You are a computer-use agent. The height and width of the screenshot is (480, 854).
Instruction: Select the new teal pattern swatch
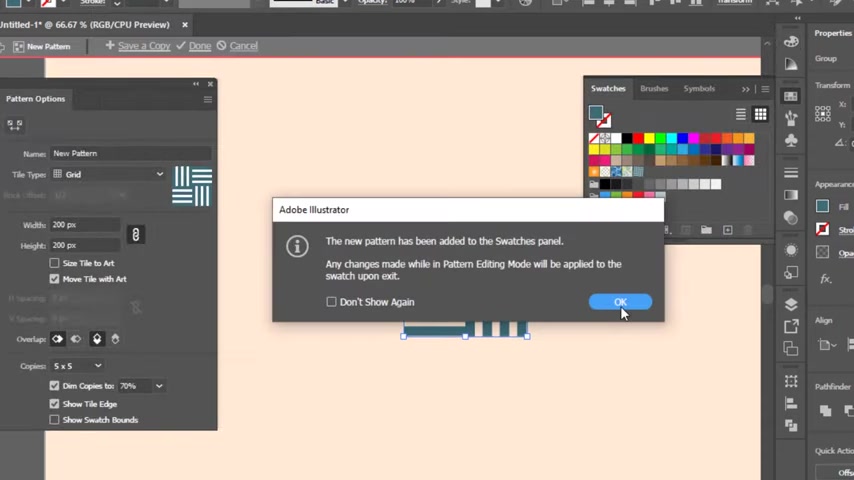coord(638,172)
